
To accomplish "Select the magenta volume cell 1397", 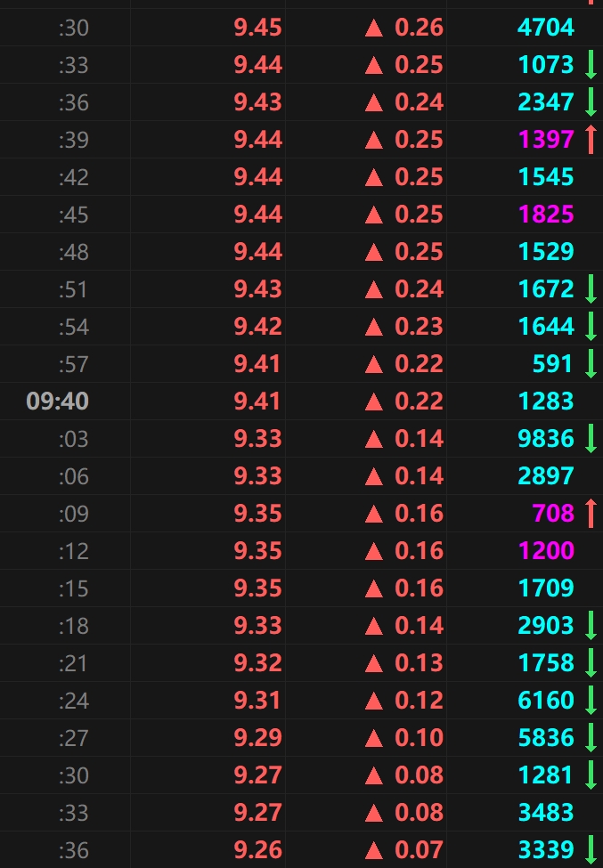I will click(546, 140).
